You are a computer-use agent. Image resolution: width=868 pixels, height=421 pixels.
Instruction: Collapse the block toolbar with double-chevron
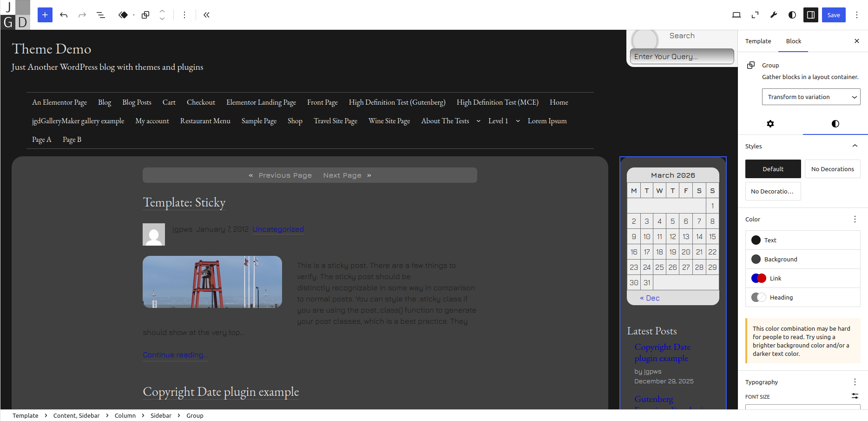206,15
